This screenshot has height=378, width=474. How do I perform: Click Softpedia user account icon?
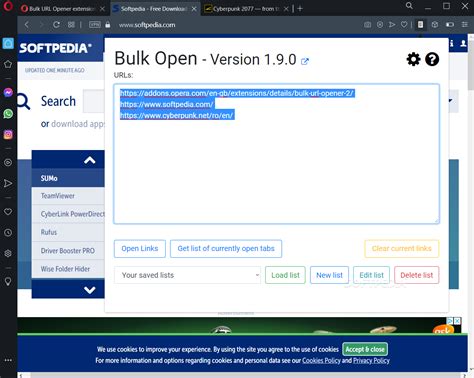[463, 44]
